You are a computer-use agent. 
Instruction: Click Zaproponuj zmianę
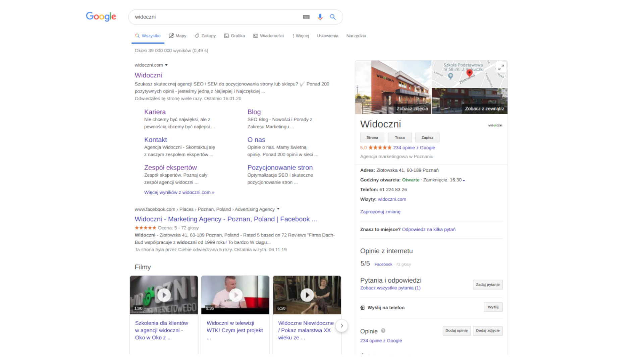pos(380,212)
